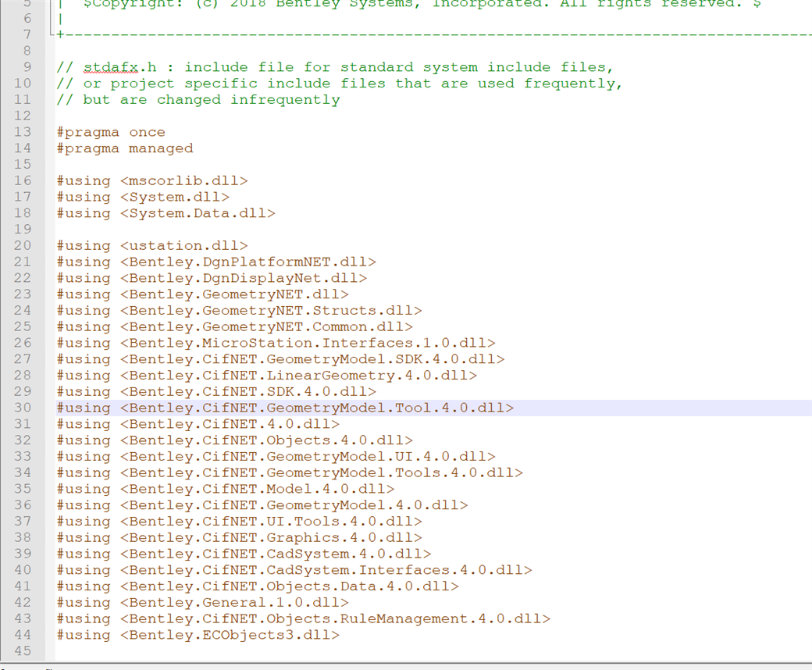
Task: Click the Bentley.DgnDisplayNet.dll line
Action: click(x=212, y=278)
